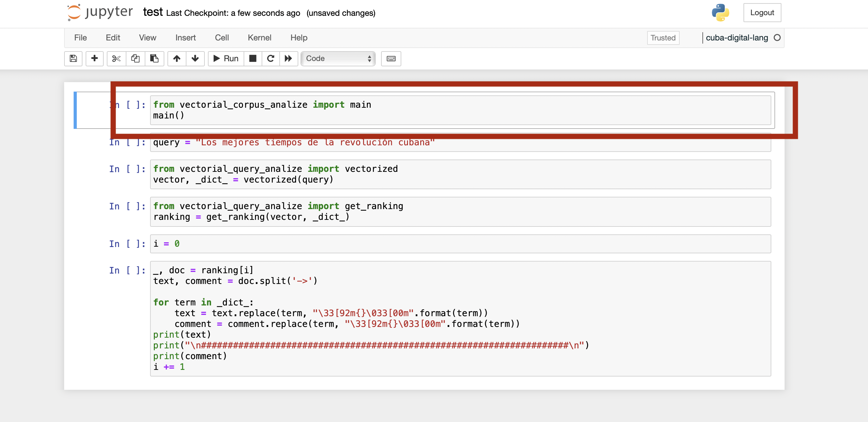Image resolution: width=868 pixels, height=422 pixels.
Task: Click the save and checkpoint icon
Action: click(x=73, y=59)
